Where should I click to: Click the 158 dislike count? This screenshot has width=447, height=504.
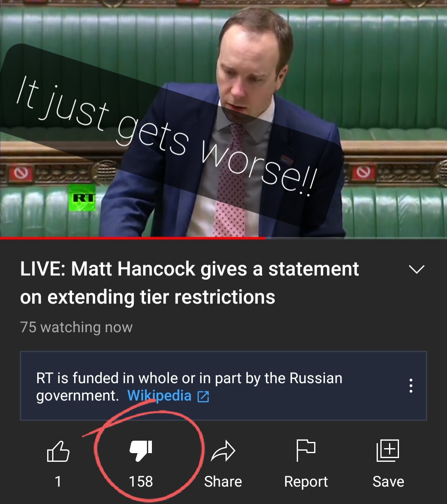coord(141,482)
